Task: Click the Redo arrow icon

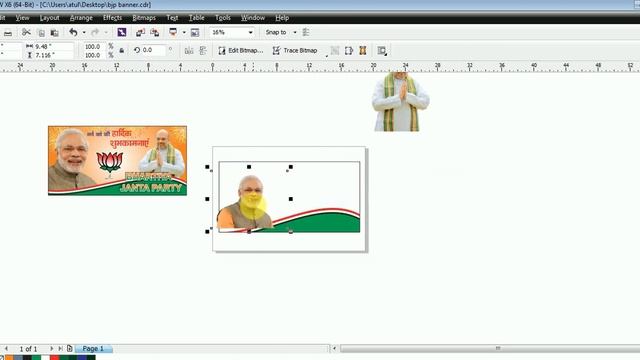Action: [95, 32]
